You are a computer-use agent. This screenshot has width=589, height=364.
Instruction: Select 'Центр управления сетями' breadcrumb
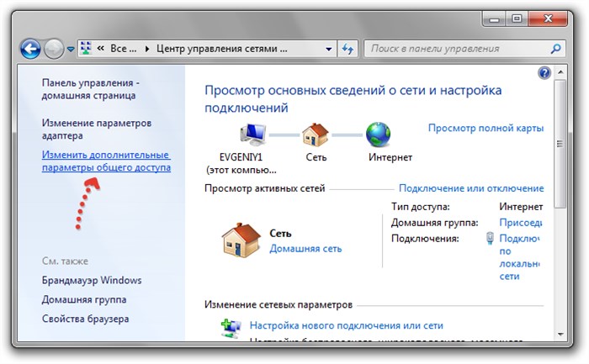[221, 49]
